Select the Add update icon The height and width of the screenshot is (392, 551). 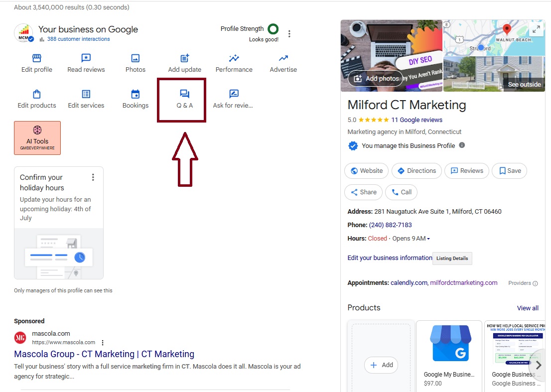185,58
